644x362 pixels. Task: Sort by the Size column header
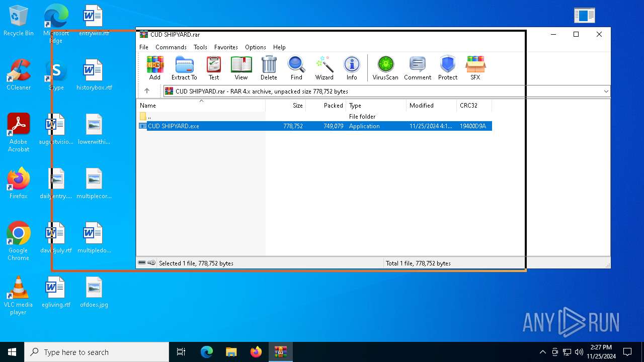pyautogui.click(x=286, y=105)
